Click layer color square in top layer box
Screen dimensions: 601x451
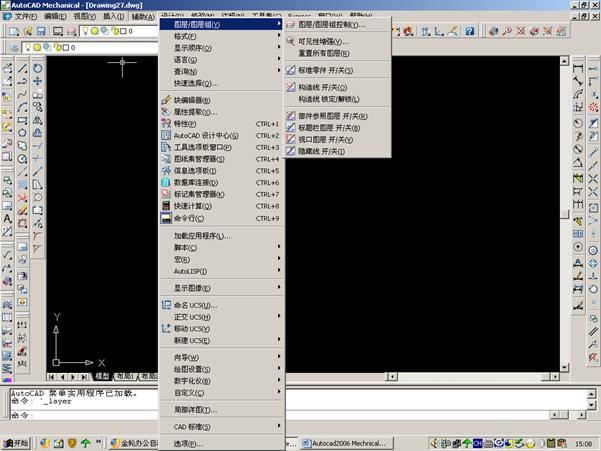(x=123, y=31)
